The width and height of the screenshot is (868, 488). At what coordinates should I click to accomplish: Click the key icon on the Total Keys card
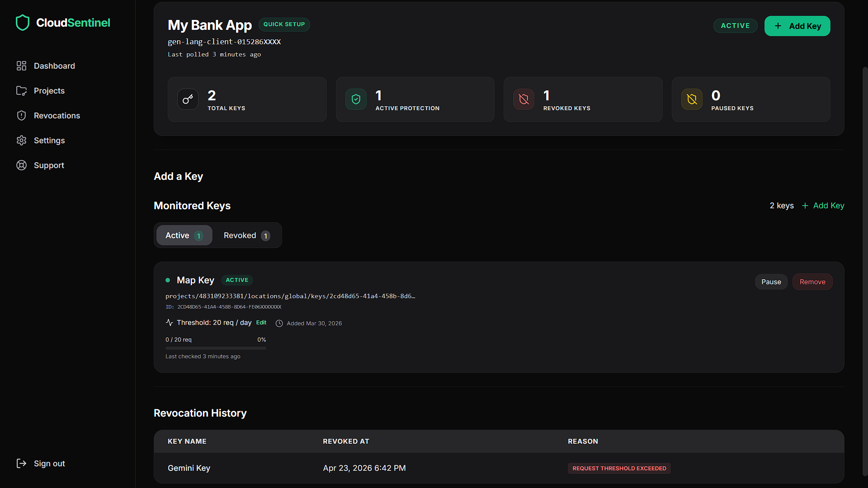tap(188, 99)
